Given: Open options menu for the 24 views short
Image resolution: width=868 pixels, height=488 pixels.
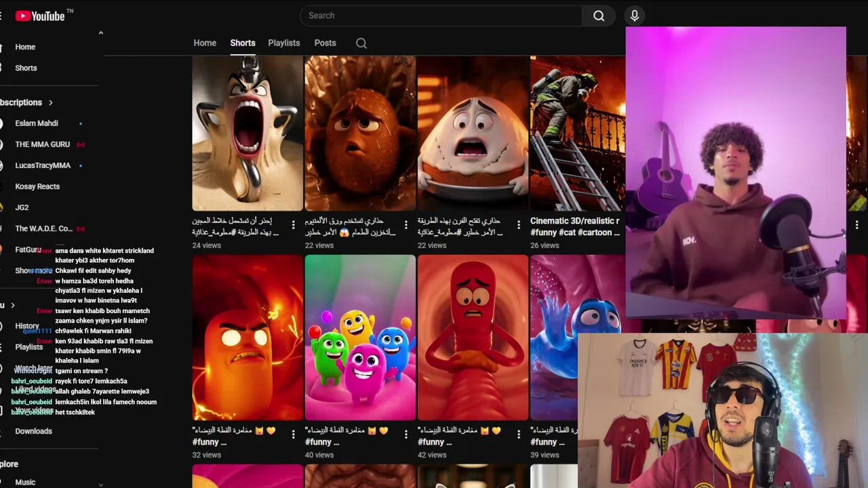Looking at the screenshot, I should pos(294,225).
